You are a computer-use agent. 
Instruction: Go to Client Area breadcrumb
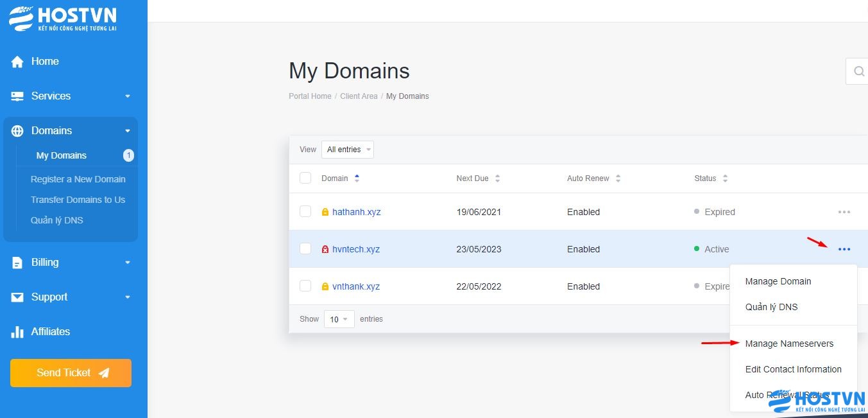[x=359, y=96]
